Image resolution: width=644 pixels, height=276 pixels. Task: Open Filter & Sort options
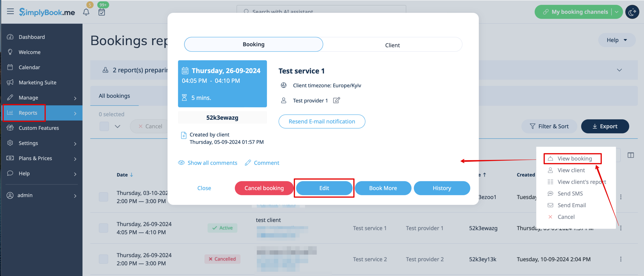tap(549, 126)
